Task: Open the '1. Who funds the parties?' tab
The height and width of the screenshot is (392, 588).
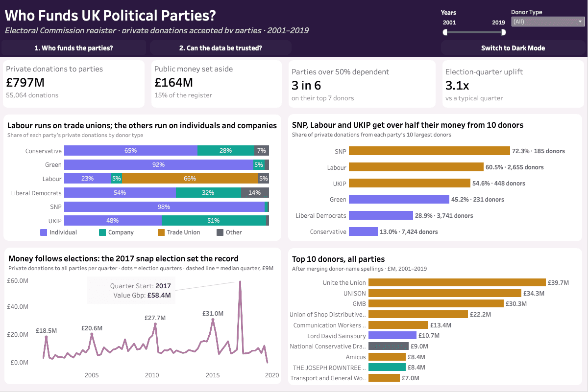Action: click(74, 48)
